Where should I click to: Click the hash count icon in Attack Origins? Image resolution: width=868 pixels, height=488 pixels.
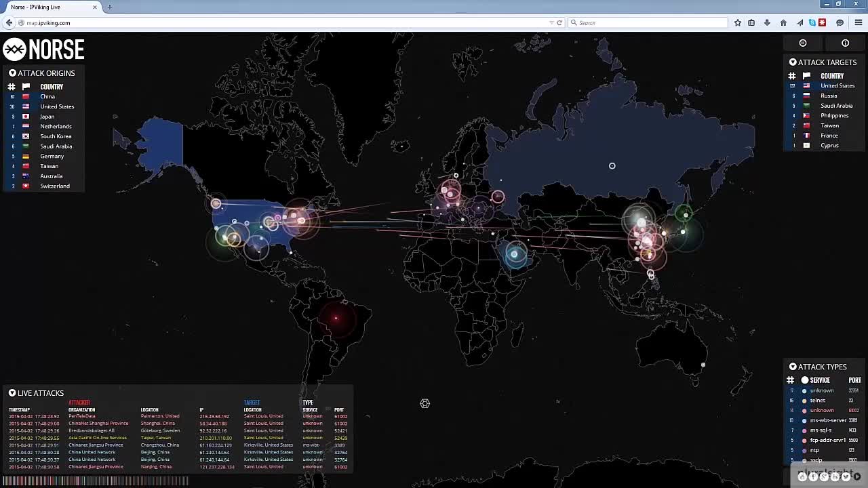[x=12, y=87]
